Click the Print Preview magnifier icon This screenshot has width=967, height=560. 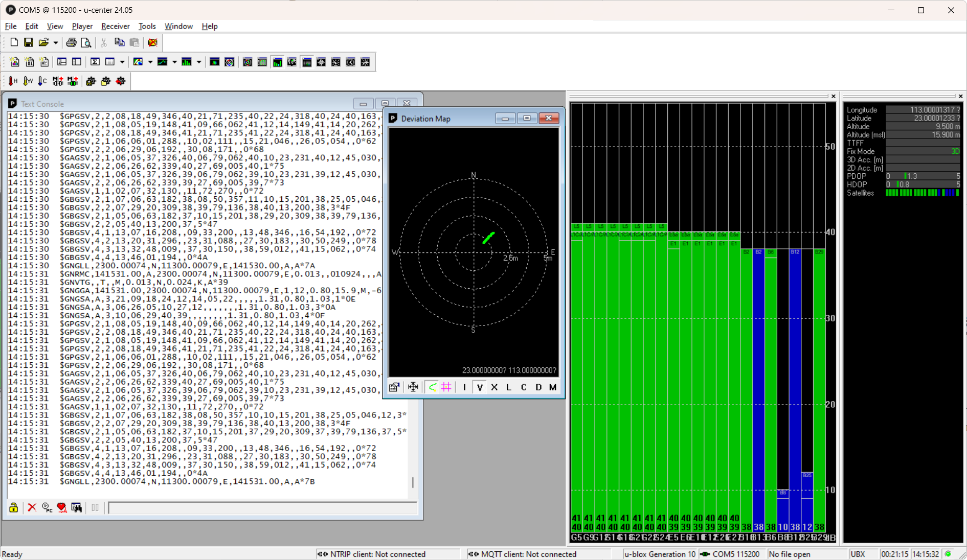tap(86, 42)
